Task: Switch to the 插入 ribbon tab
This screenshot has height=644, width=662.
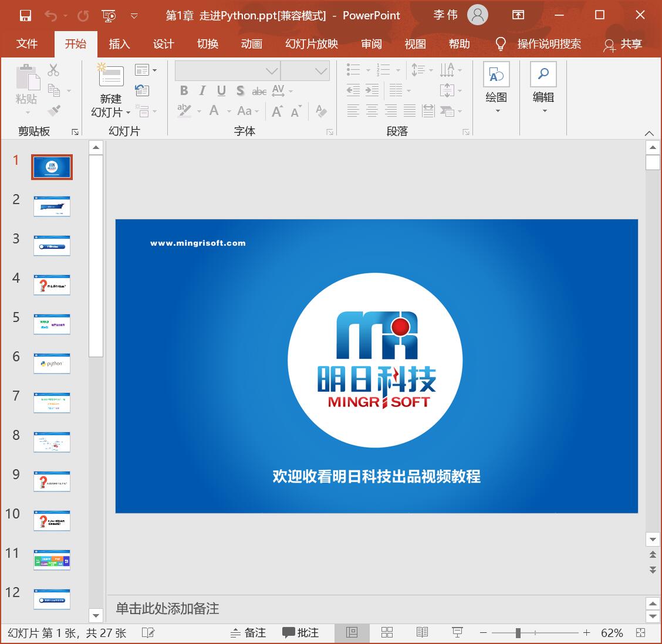Action: [x=119, y=44]
